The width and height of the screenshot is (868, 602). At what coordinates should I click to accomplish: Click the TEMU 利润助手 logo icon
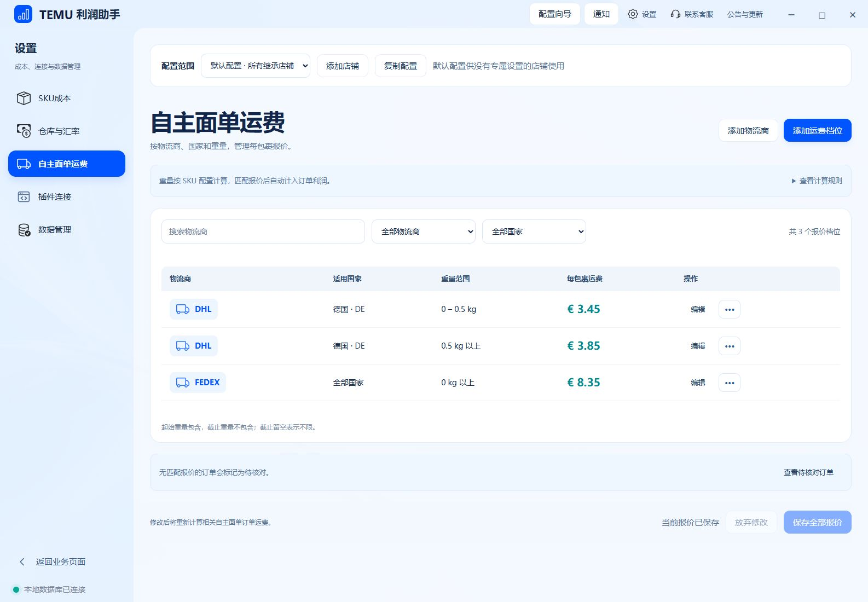pos(23,14)
